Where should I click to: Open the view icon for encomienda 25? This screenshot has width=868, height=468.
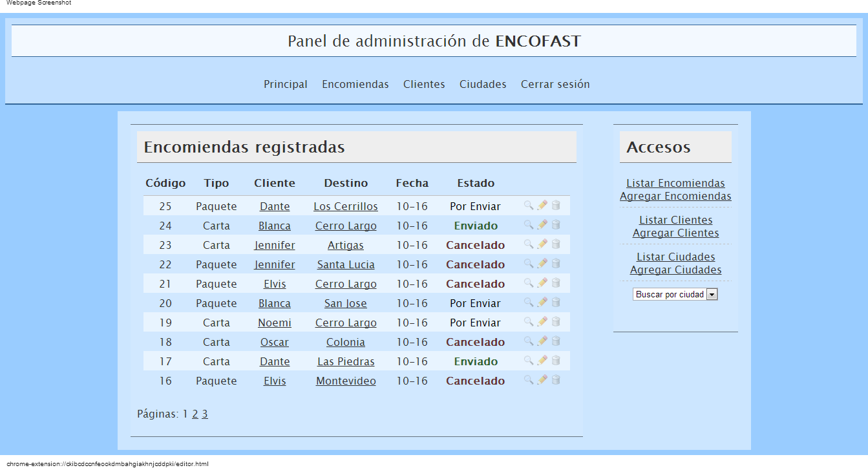(x=527, y=205)
